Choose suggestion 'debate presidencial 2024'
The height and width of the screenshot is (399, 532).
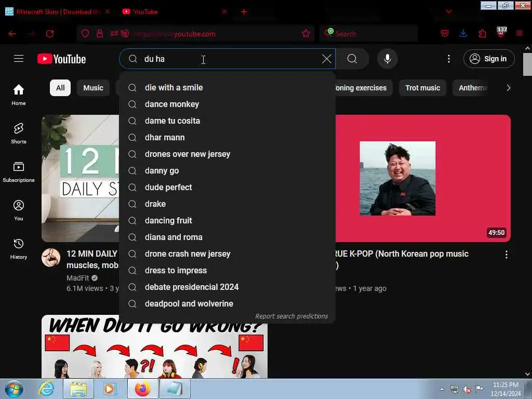(x=228, y=287)
